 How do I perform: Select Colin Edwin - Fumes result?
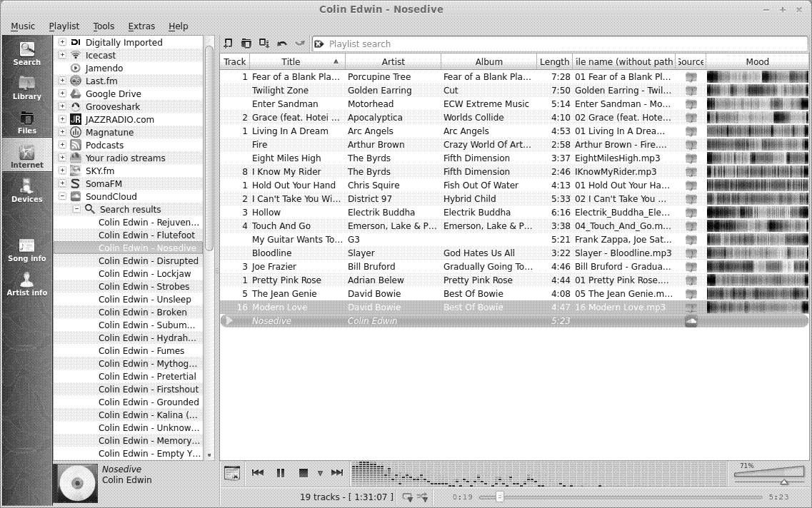point(141,351)
